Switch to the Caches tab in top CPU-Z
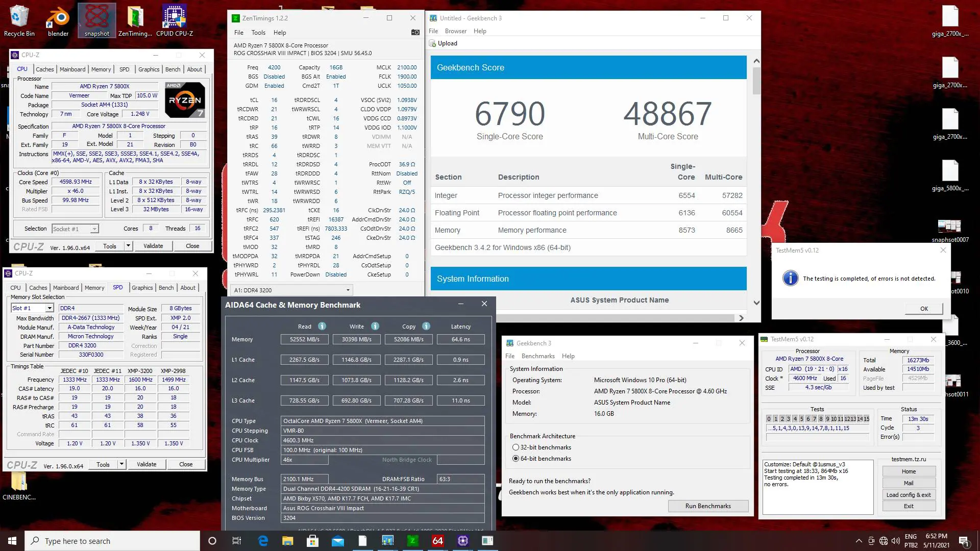980x551 pixels. click(44, 69)
